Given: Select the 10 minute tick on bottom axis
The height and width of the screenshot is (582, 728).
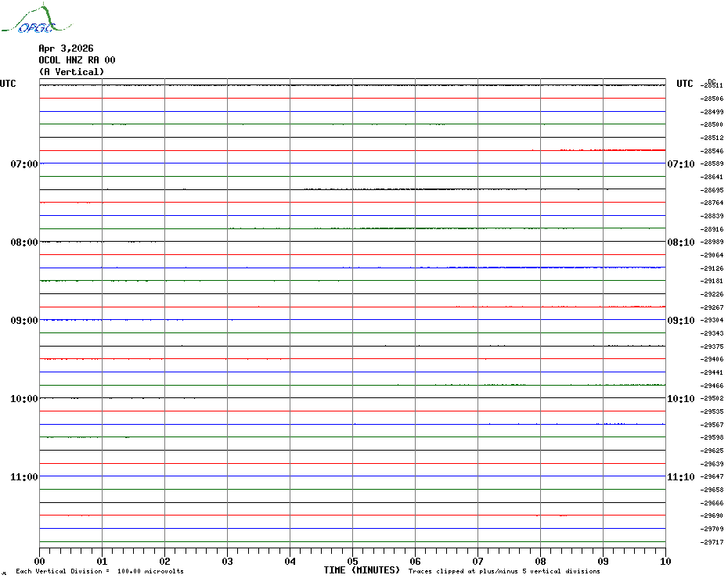Looking at the screenshot, I should click(x=665, y=561).
